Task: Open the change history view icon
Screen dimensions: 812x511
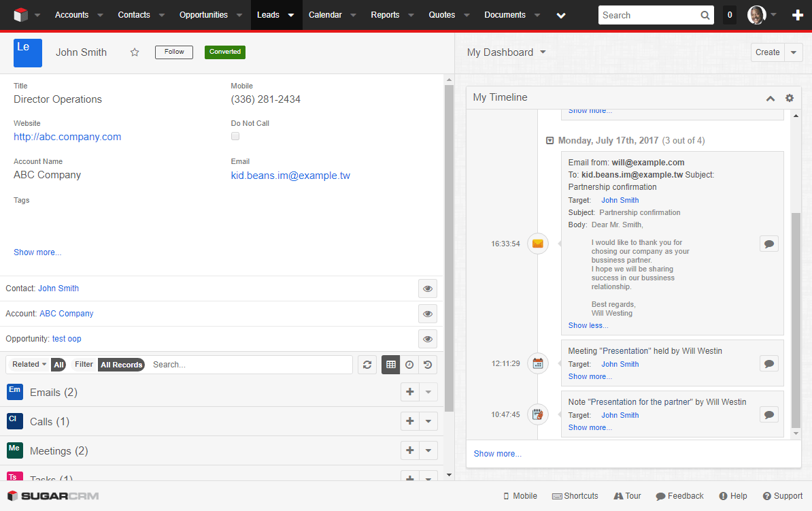Action: click(428, 365)
